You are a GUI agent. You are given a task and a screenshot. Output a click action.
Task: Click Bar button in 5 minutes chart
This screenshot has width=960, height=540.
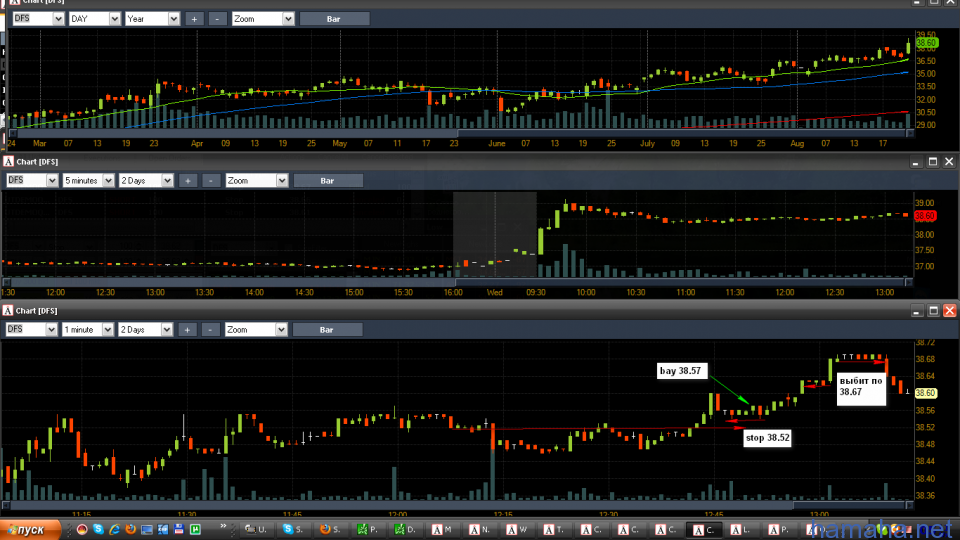pos(328,181)
